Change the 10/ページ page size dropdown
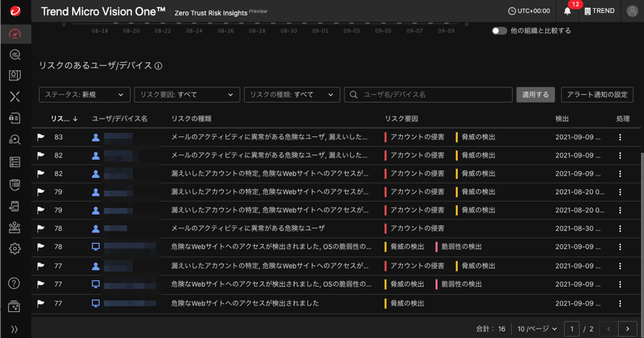The width and height of the screenshot is (644, 338). pyautogui.click(x=537, y=329)
